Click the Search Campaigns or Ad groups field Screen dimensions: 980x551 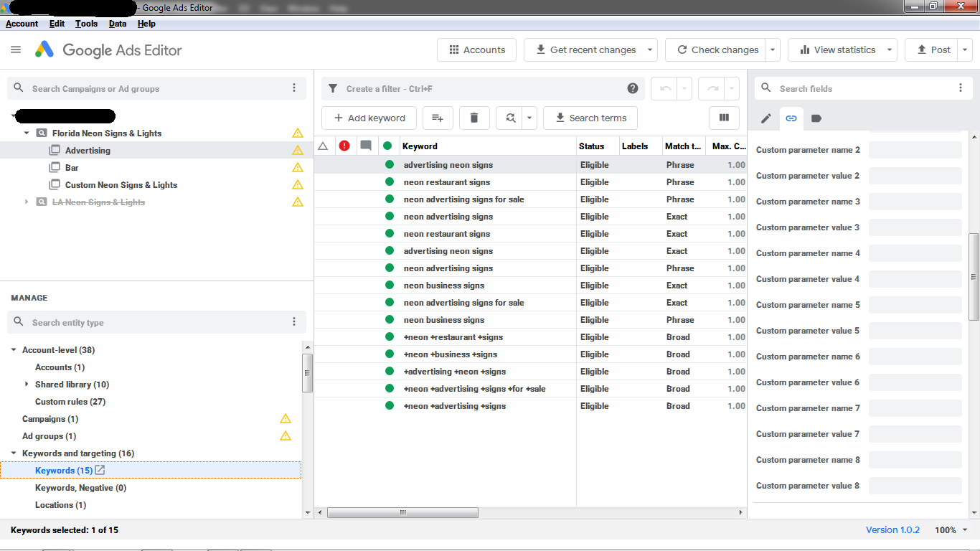(x=156, y=88)
